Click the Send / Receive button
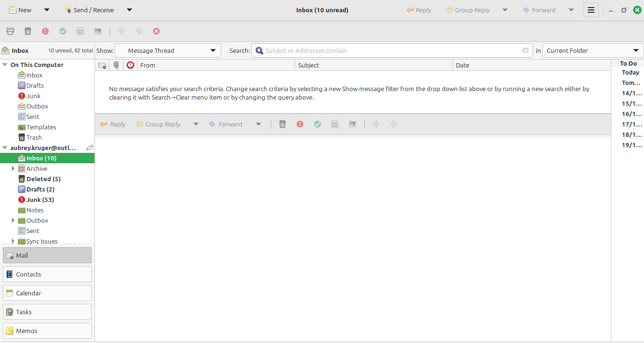Image resolution: width=644 pixels, height=343 pixels. point(90,10)
